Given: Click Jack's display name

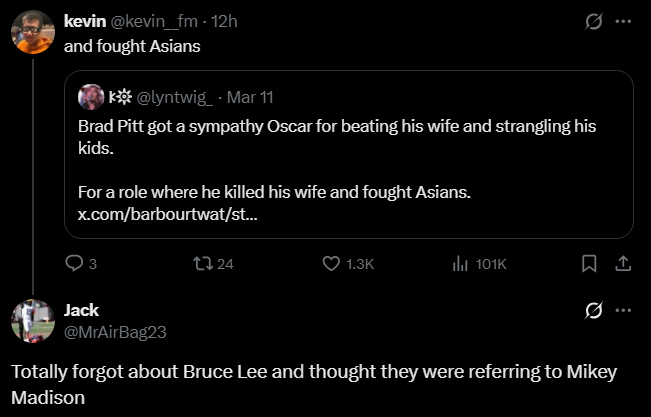Looking at the screenshot, I should pos(81,310).
